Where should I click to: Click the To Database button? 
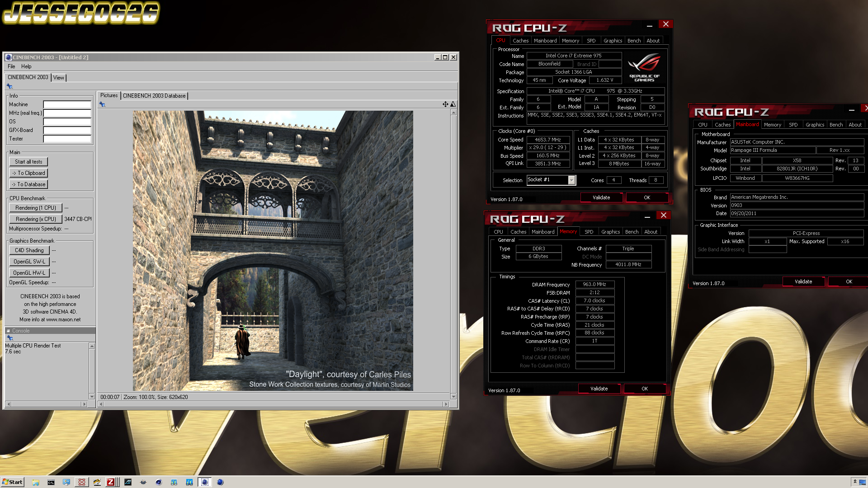coord(28,184)
